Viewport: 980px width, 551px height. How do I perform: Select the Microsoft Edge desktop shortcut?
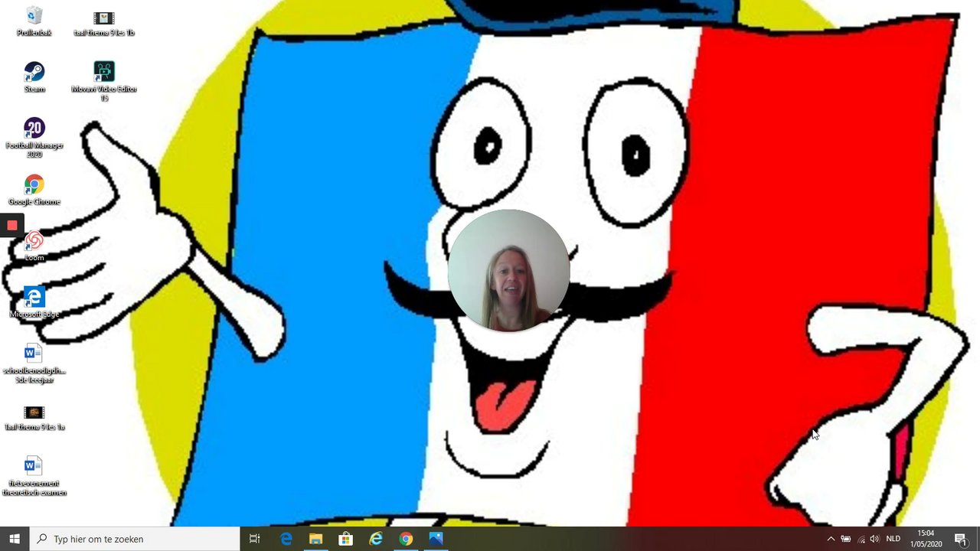tap(34, 302)
